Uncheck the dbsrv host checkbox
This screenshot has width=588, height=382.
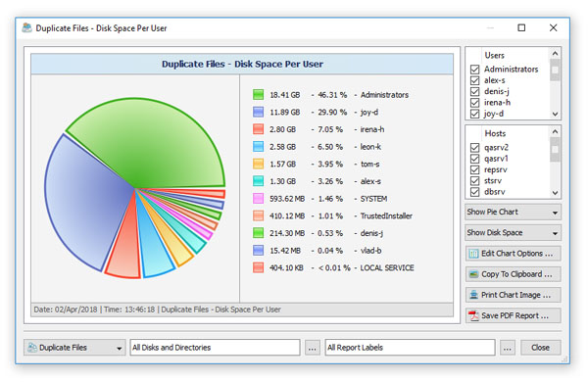474,192
